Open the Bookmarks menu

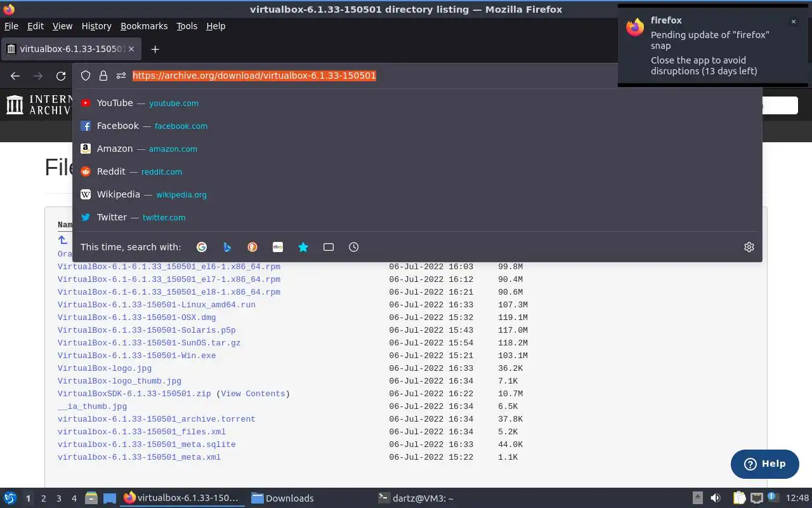(x=144, y=26)
